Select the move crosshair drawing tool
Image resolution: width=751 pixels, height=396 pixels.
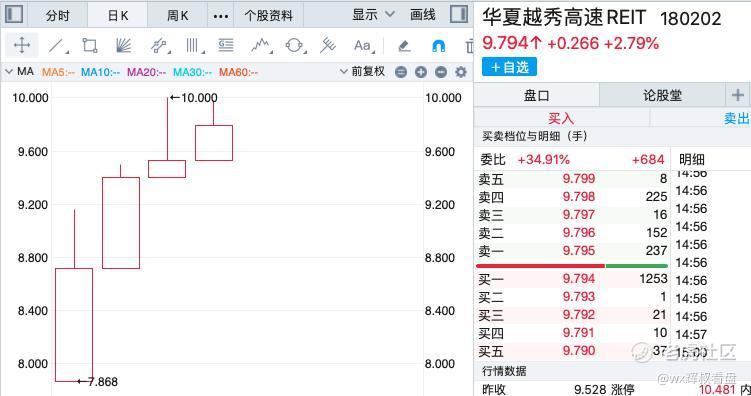[22, 45]
